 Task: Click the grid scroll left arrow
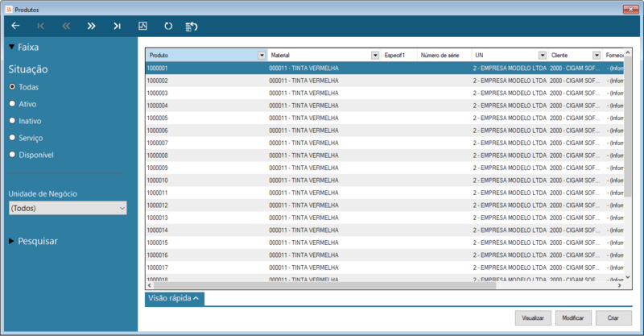point(150,285)
